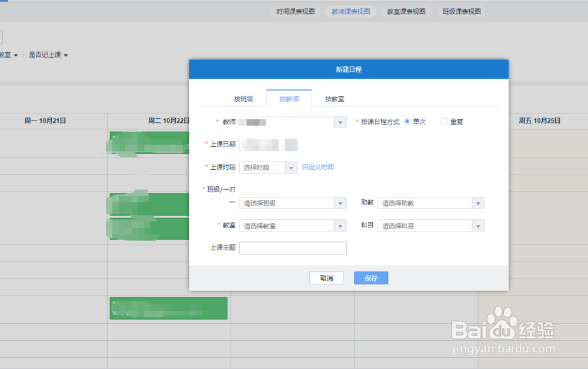The image size is (588, 369).
Task: Expand the 请选择班级 dropdown
Action: (340, 203)
